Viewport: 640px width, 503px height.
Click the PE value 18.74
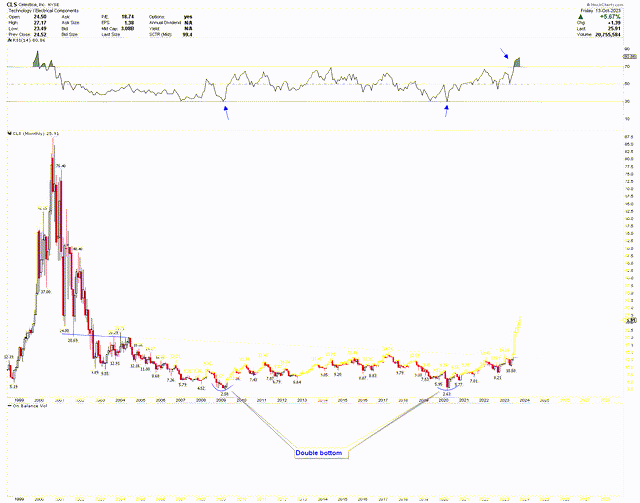pyautogui.click(x=128, y=17)
